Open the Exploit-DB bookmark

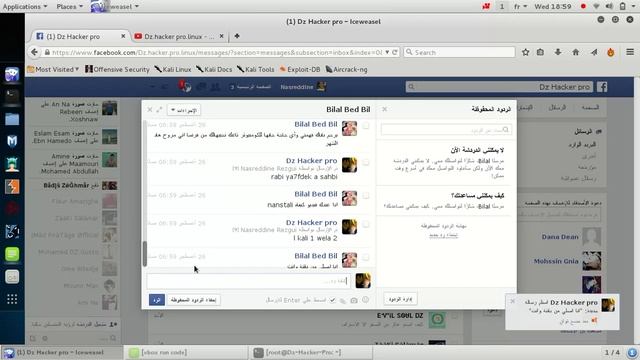click(300, 69)
